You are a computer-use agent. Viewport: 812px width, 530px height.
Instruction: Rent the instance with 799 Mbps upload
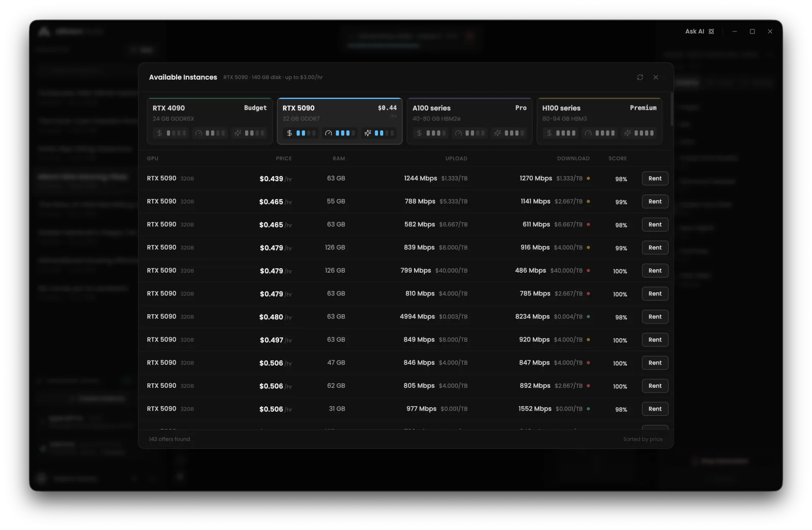(655, 271)
